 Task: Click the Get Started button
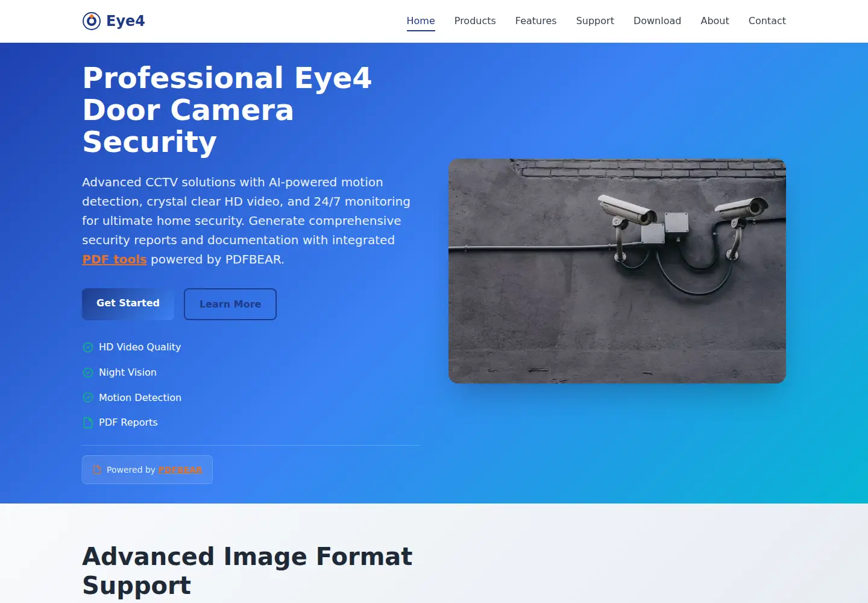coord(128,303)
